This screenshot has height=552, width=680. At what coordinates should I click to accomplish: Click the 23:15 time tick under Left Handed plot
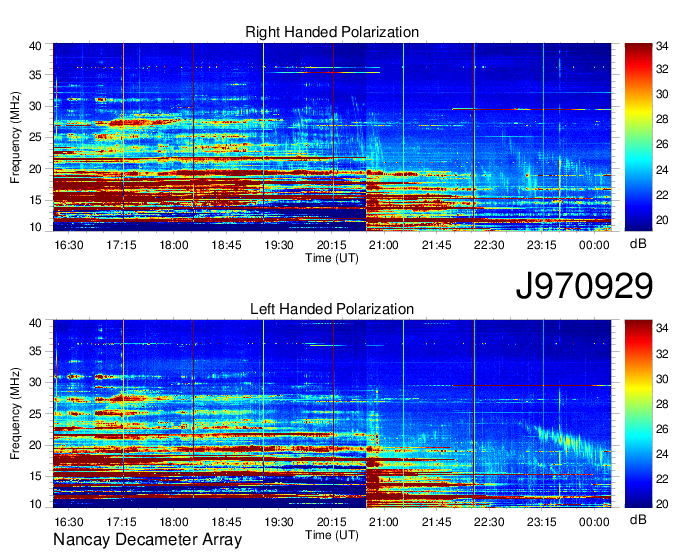(542, 522)
